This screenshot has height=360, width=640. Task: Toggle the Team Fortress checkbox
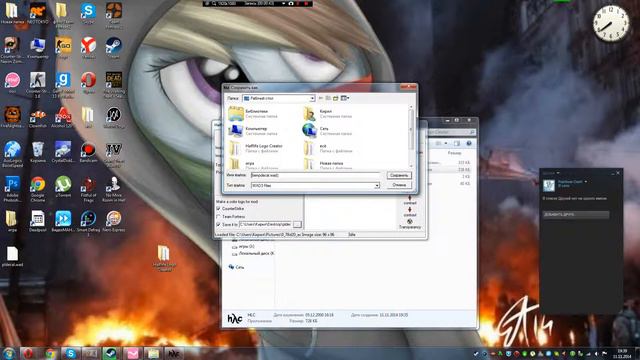click(218, 216)
